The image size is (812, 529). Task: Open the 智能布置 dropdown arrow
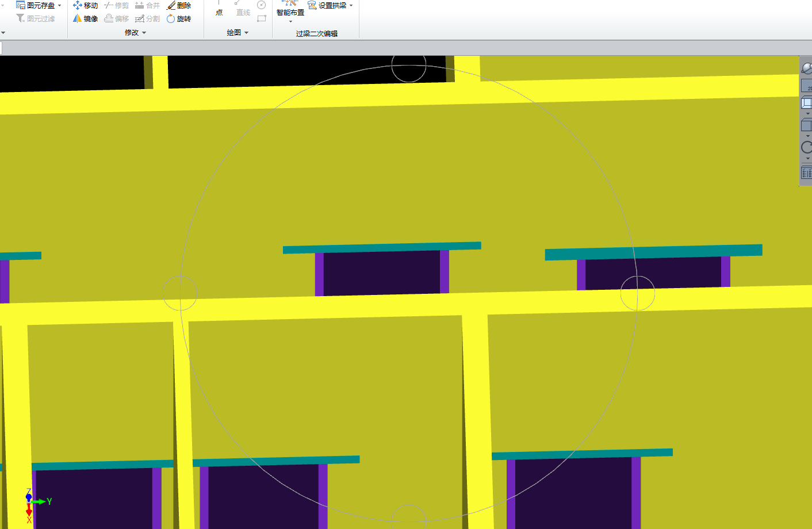pyautogui.click(x=290, y=21)
